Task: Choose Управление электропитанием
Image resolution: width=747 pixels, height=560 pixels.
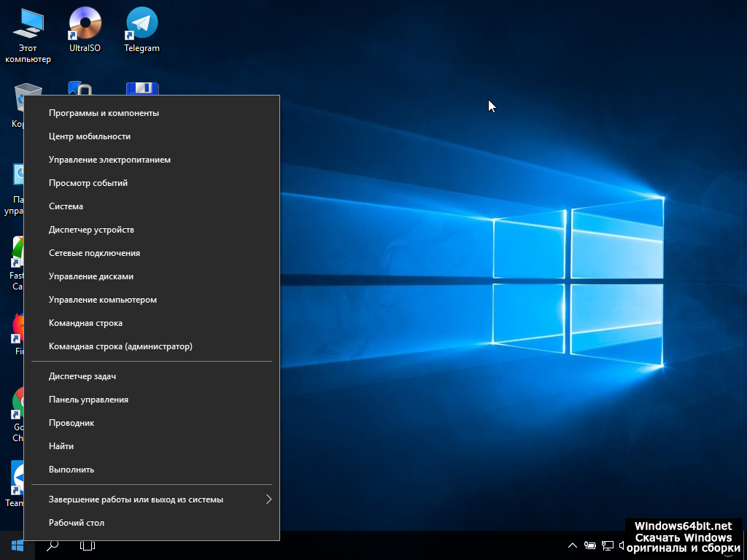Action: 109,160
